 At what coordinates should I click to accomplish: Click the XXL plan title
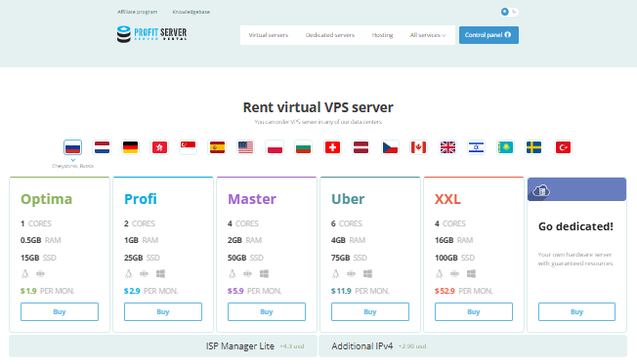[x=447, y=199]
